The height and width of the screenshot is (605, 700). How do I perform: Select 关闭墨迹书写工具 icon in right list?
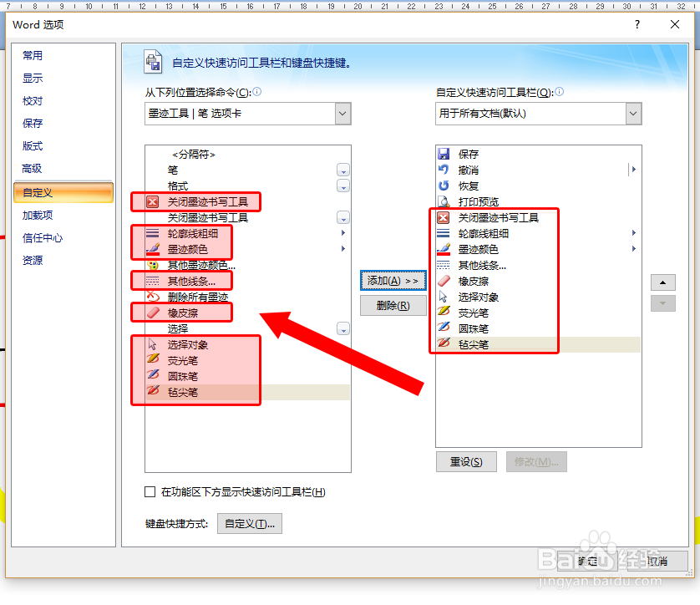click(x=444, y=217)
